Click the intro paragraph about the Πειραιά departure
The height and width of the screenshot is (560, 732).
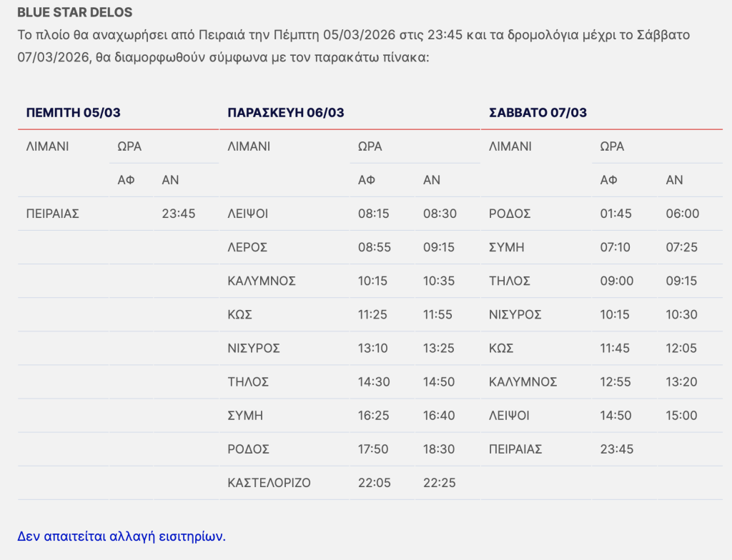tap(353, 46)
